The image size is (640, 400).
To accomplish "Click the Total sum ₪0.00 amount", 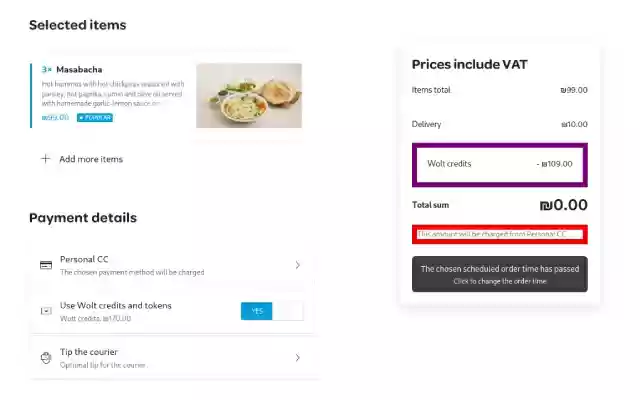I will [x=563, y=205].
